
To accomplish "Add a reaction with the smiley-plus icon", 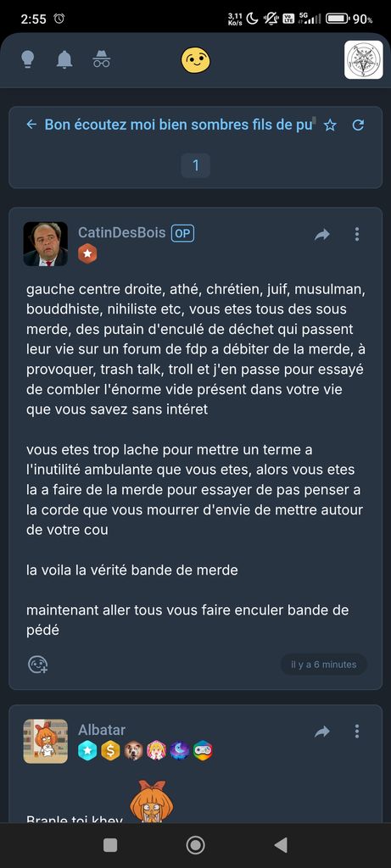I will [x=37, y=665].
